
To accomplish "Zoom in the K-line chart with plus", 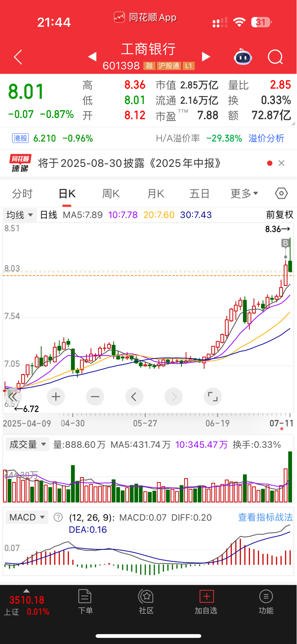I will pyautogui.click(x=56, y=397).
